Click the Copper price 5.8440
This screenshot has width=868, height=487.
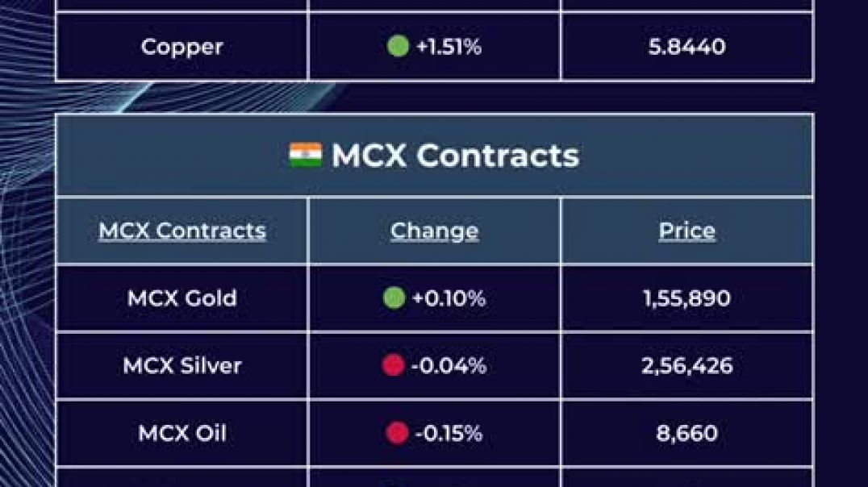pos(686,47)
